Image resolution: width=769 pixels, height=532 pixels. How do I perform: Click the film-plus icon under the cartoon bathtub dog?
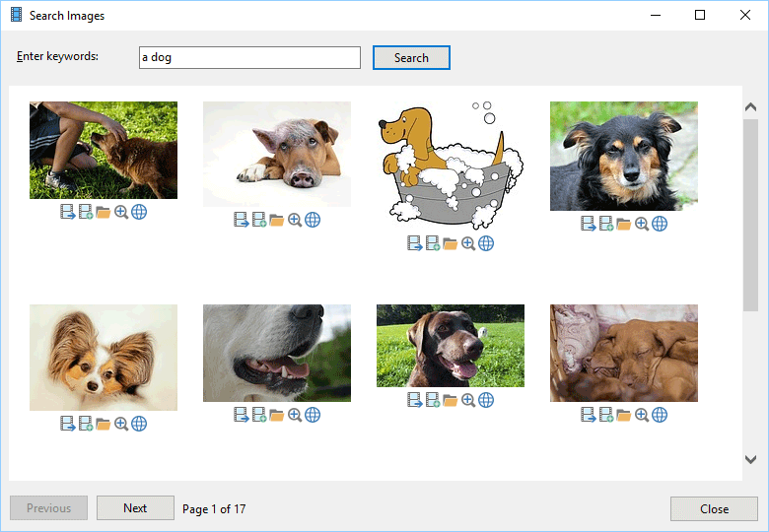coord(433,243)
